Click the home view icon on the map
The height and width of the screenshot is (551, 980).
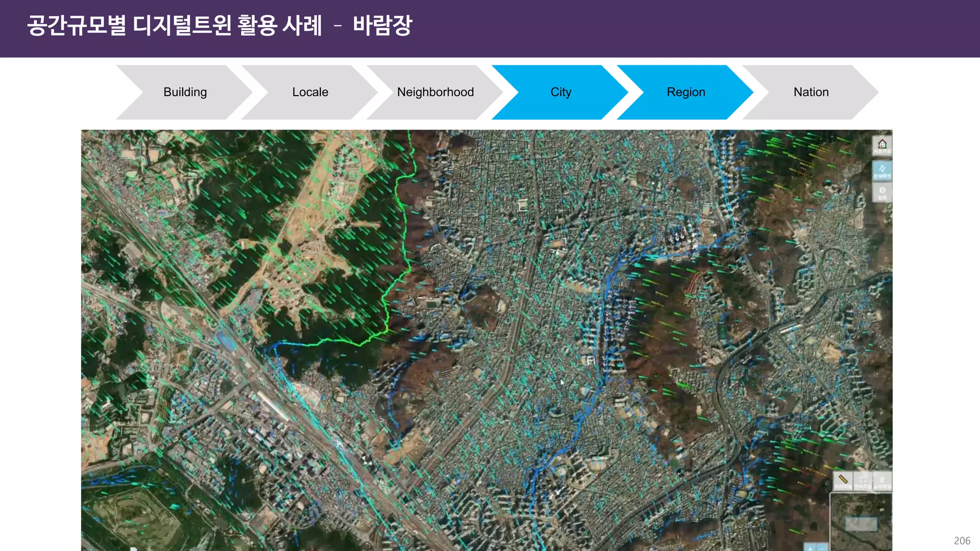(882, 146)
